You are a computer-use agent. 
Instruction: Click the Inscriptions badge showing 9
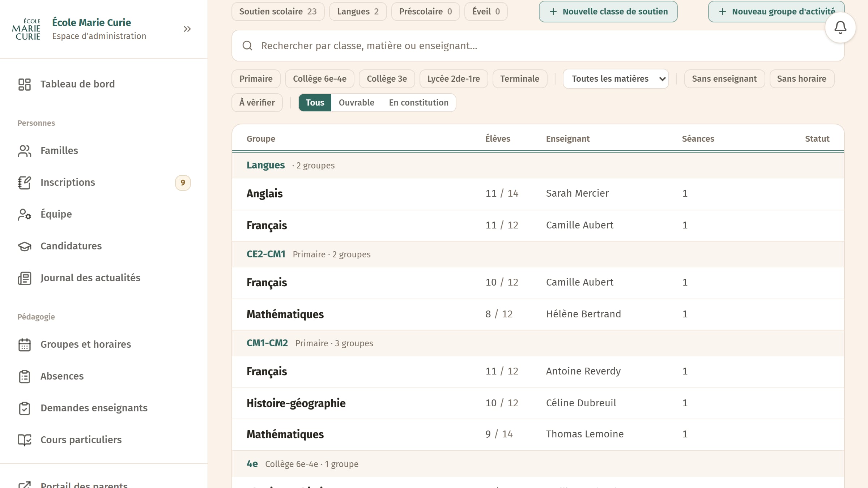[x=183, y=183]
